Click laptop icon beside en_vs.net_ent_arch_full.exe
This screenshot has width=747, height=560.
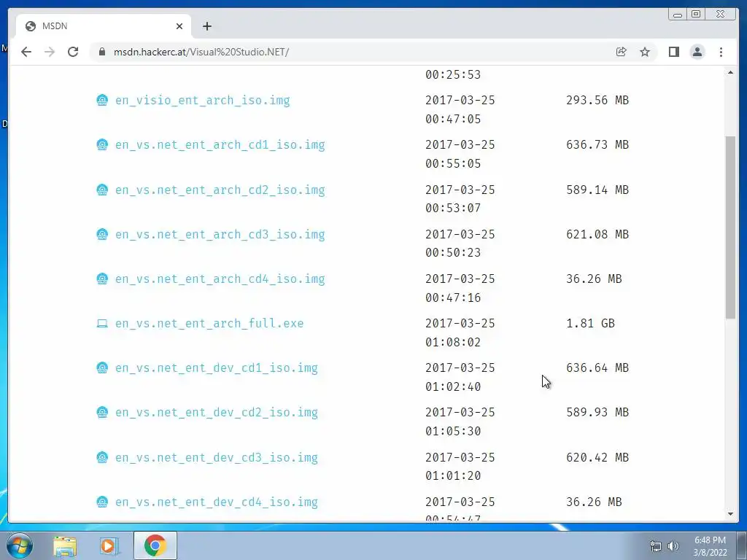[x=102, y=324]
